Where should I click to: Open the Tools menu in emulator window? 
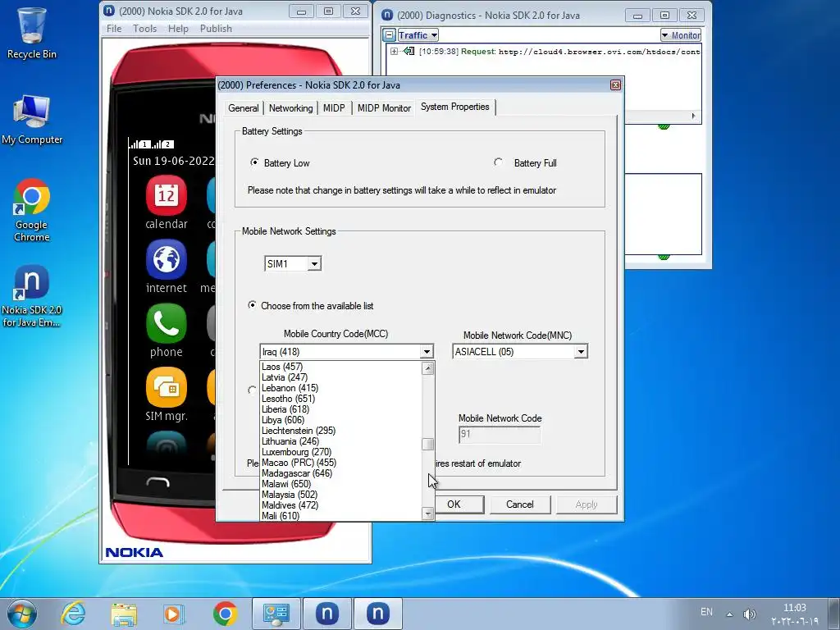(x=144, y=29)
